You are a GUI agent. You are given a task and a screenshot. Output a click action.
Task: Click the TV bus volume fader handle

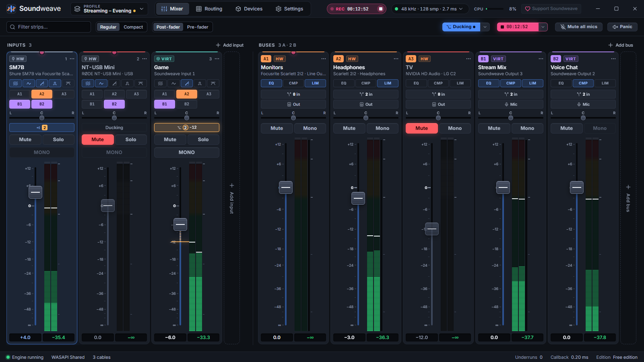tap(432, 229)
